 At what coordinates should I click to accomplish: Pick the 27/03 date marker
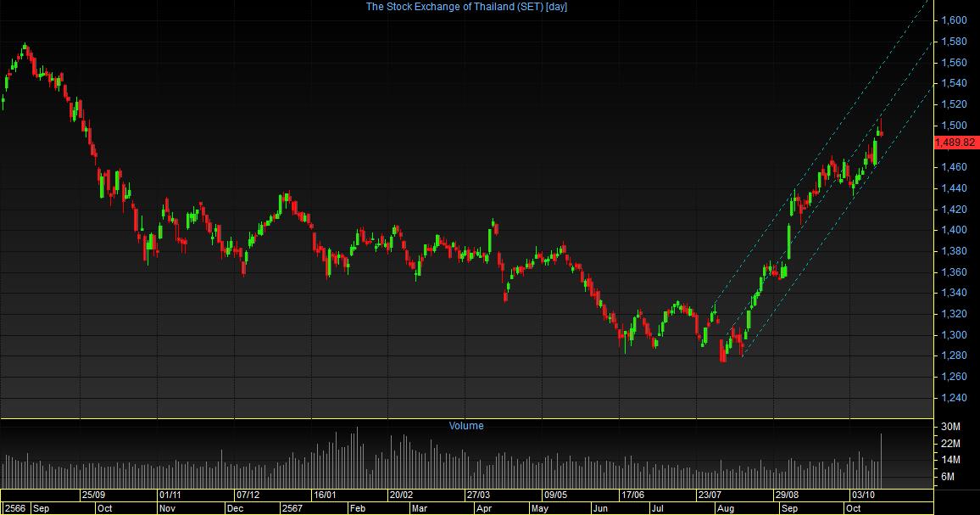coord(479,495)
